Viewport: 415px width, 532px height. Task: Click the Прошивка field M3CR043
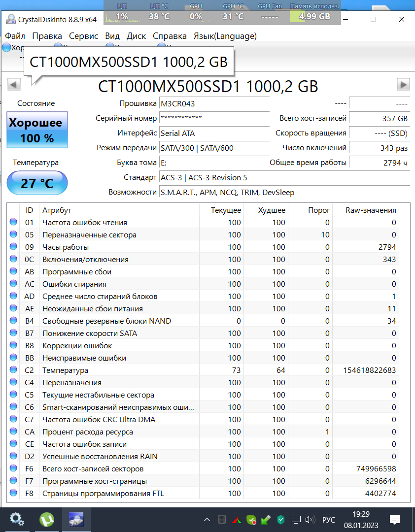[x=214, y=104]
